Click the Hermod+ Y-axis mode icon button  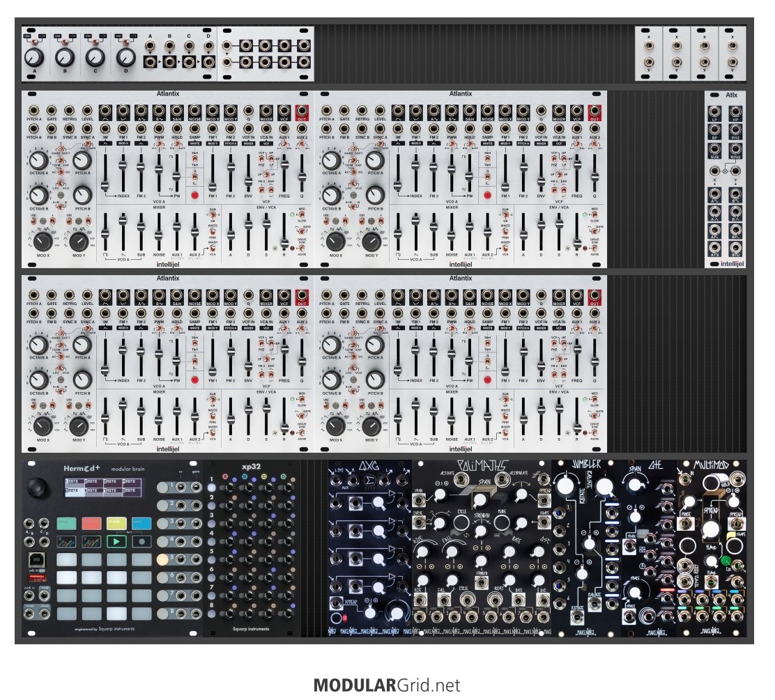point(91,541)
